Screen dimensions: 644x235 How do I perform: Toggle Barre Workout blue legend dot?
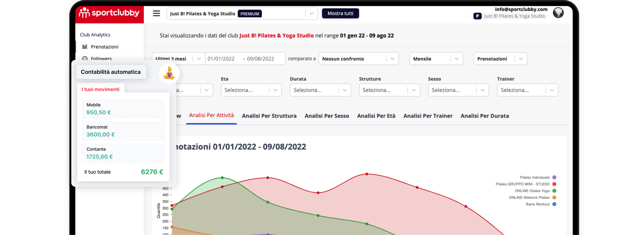pos(554,204)
